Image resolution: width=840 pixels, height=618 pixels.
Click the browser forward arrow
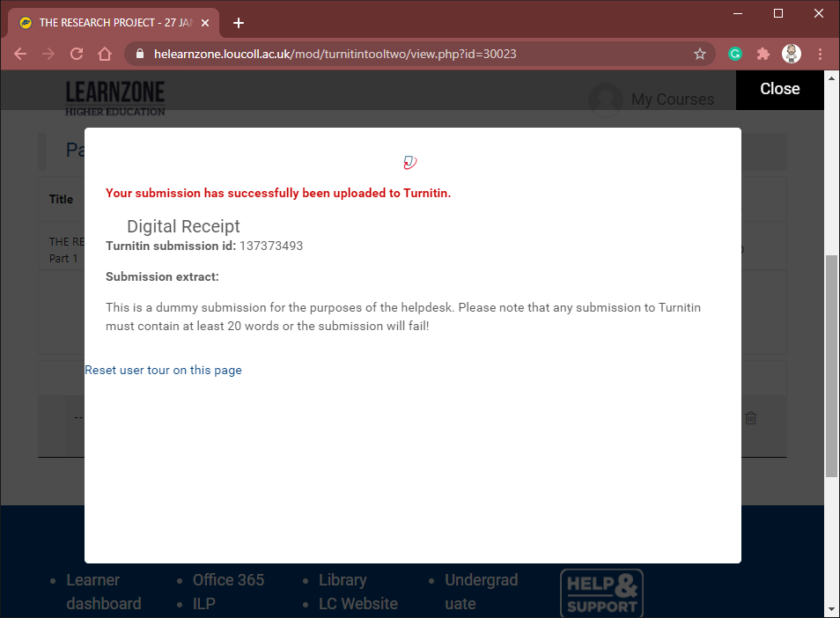click(x=48, y=54)
